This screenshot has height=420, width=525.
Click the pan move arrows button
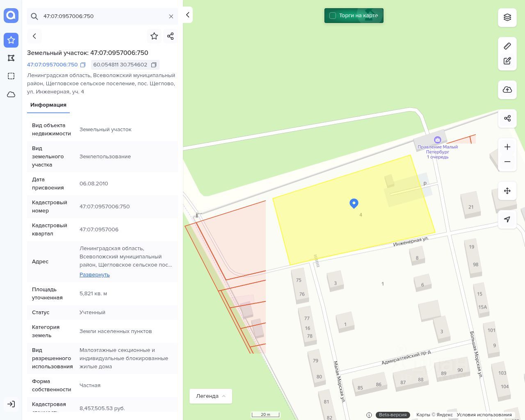[x=507, y=191]
